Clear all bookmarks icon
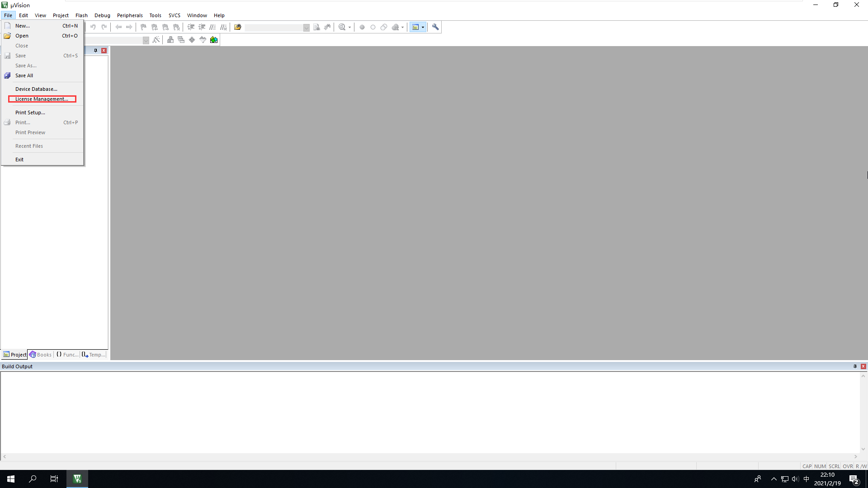The image size is (868, 488). point(176,27)
